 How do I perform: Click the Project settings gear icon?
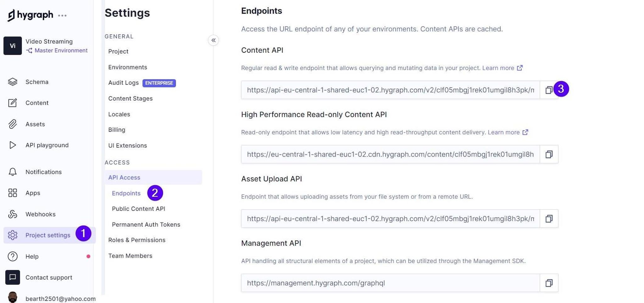[x=13, y=235]
